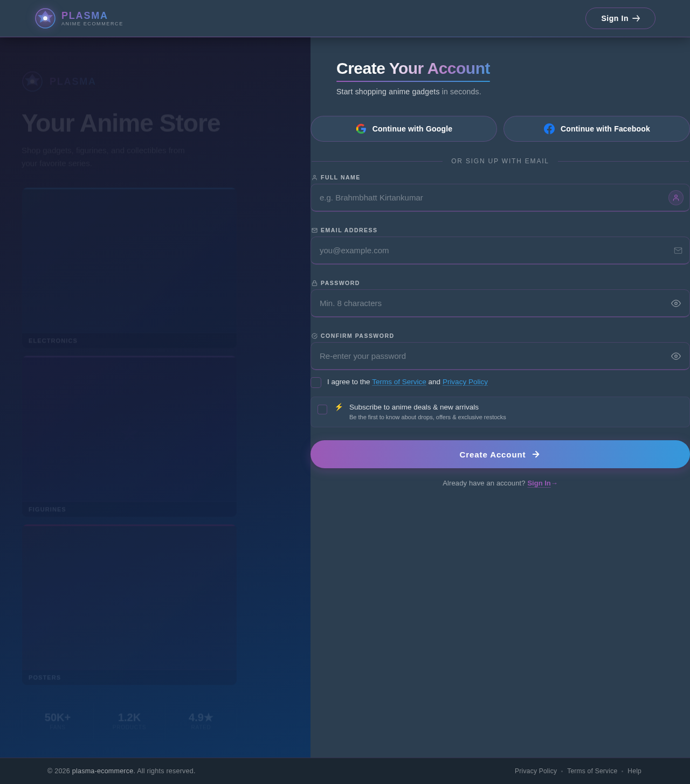Viewport: 690px width, 784px height.
Task: Focus the Password input field
Action: [500, 303]
